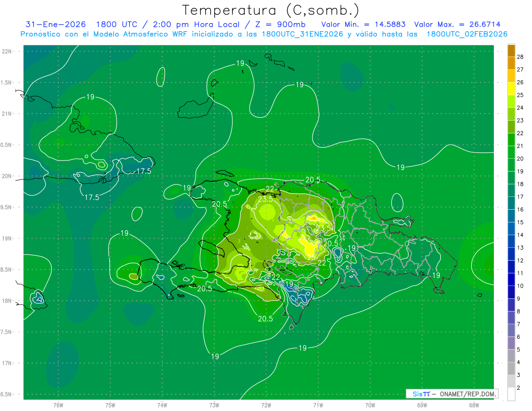
Task: Click the "69W" longitude label
Action: click(422, 405)
